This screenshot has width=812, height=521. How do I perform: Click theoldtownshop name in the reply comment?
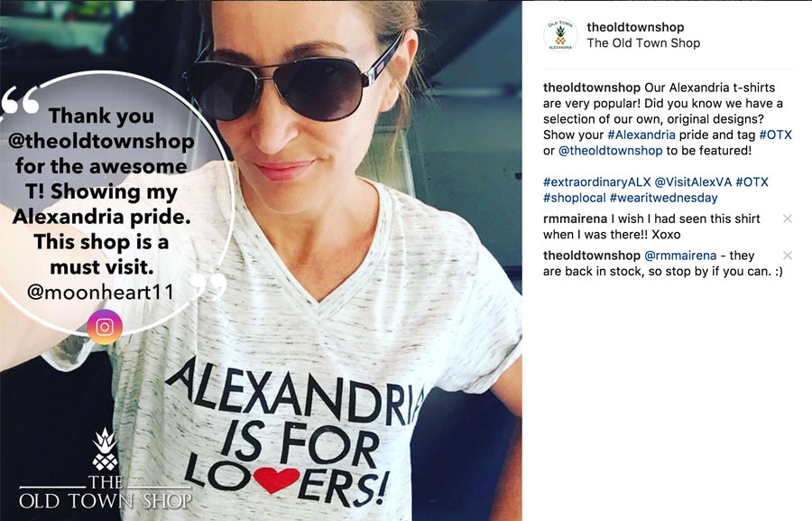[x=592, y=256]
